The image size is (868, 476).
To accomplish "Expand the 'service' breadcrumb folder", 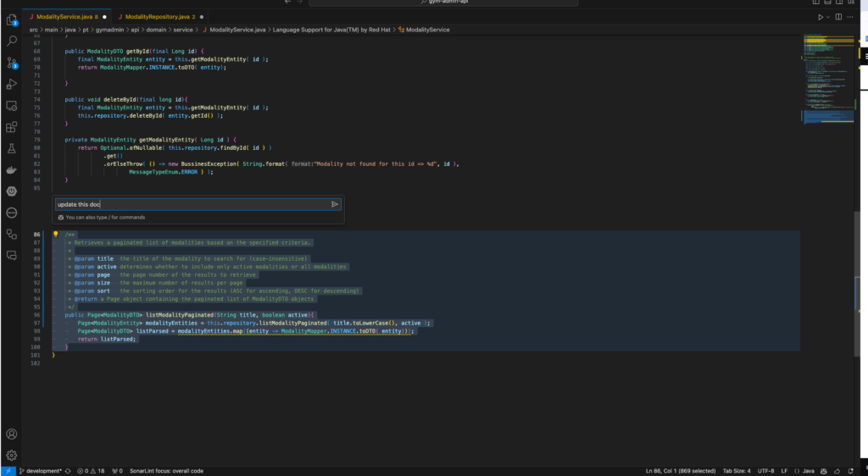I will 183,30.
